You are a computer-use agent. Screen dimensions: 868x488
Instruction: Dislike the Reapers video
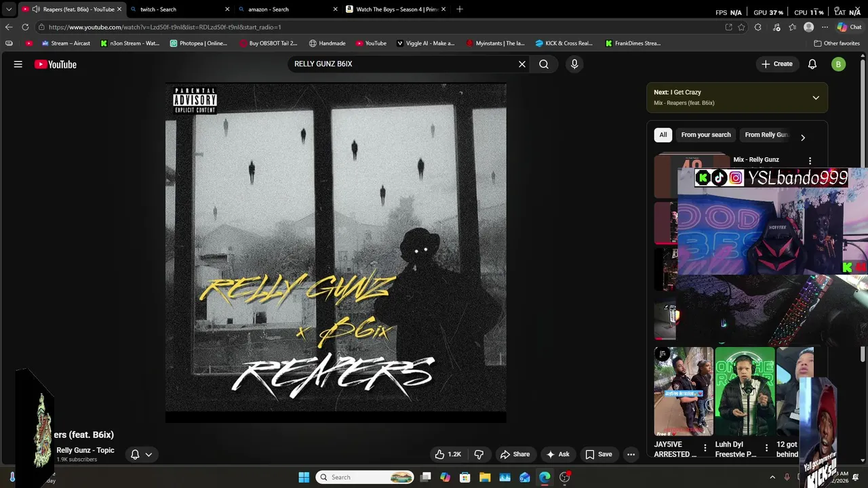479,454
